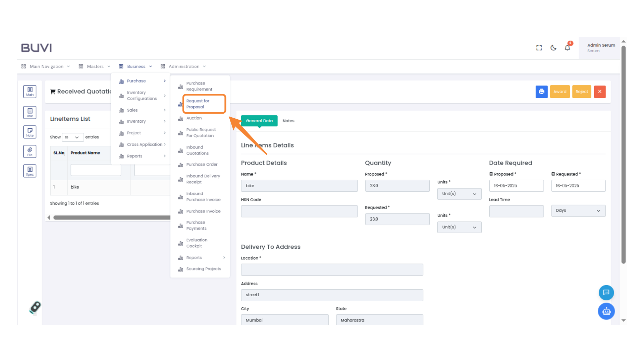
Task: Open notifications via the bell icon
Action: [x=567, y=48]
